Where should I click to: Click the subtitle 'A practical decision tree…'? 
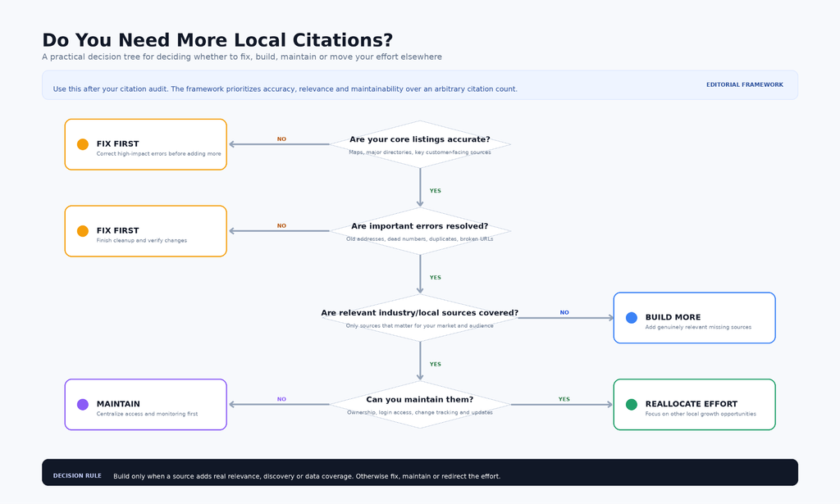pyautogui.click(x=242, y=57)
